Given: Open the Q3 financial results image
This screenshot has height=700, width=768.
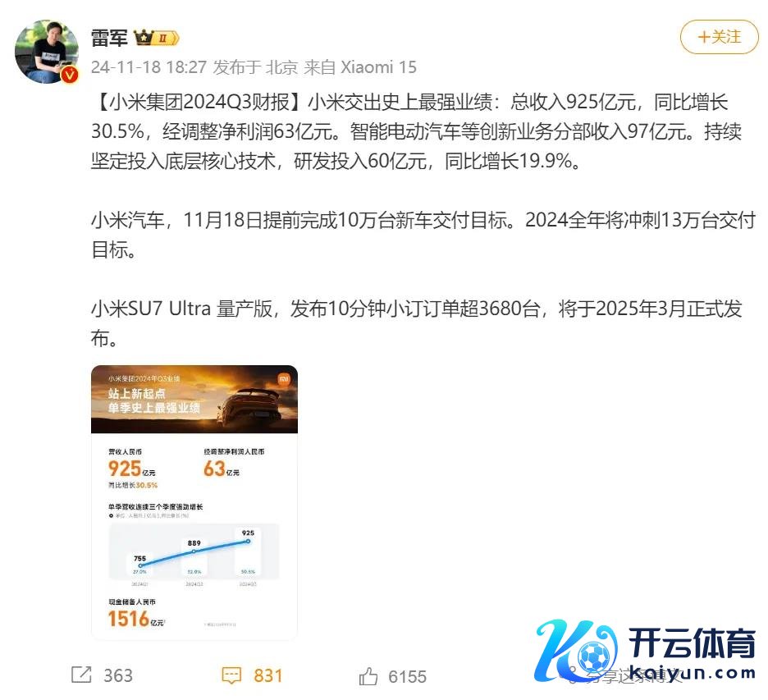Looking at the screenshot, I should point(194,502).
